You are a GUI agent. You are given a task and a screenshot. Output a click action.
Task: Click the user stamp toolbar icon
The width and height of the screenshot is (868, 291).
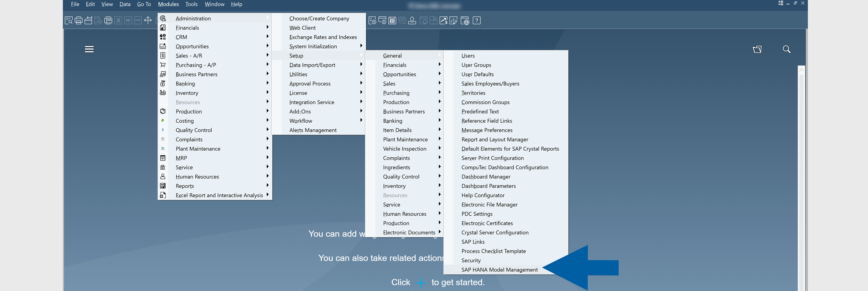pyautogui.click(x=412, y=20)
